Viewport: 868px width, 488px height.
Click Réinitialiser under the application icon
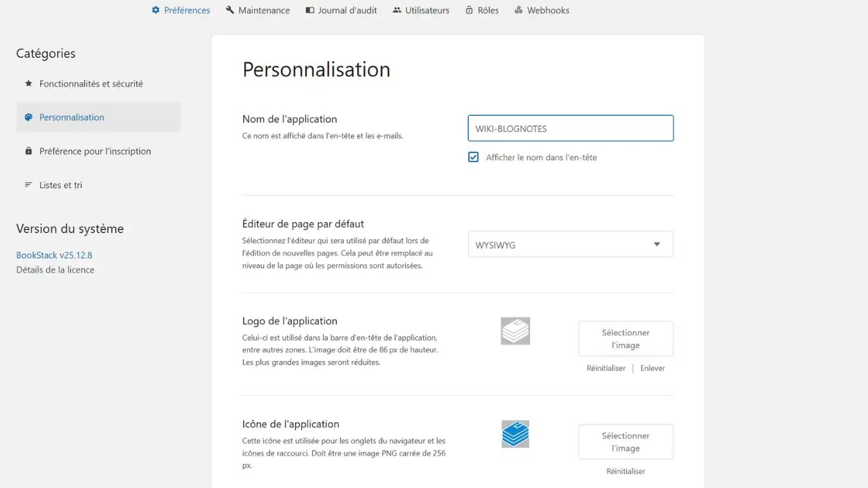coord(625,471)
